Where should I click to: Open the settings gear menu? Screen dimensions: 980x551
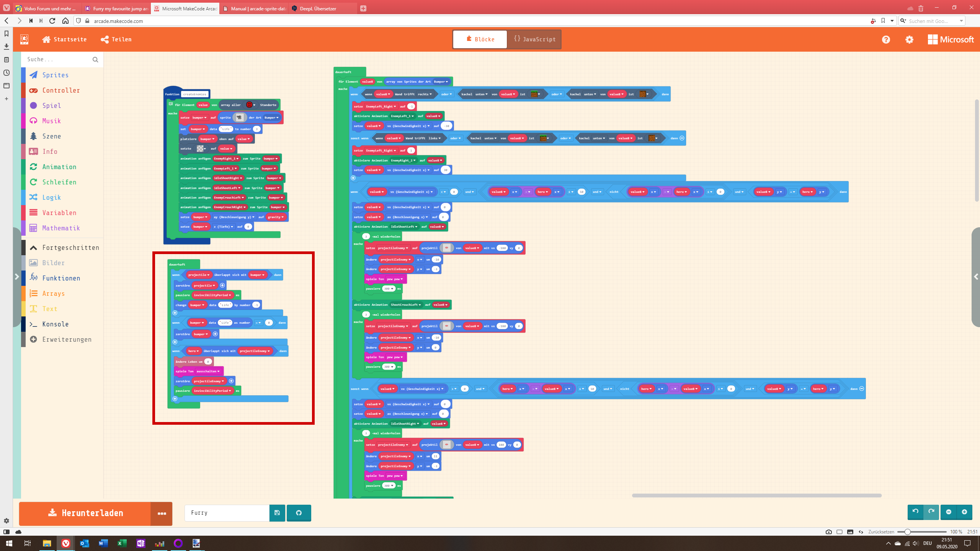[x=910, y=39]
